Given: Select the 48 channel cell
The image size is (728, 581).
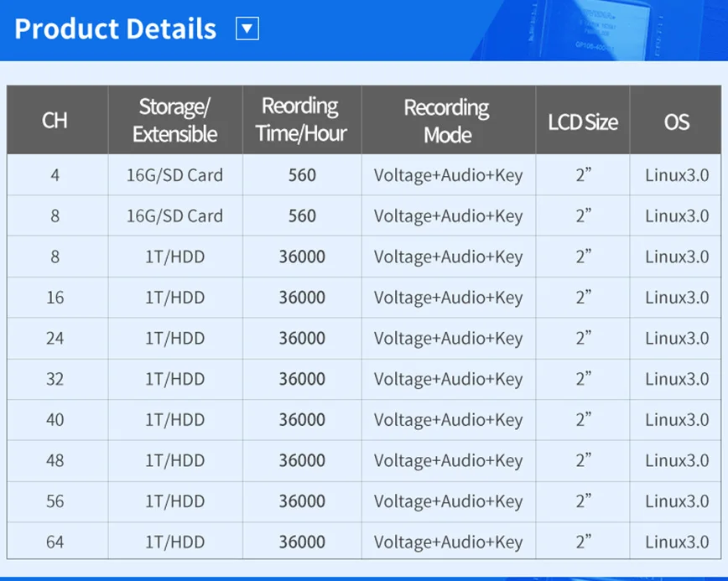Looking at the screenshot, I should click(55, 460).
